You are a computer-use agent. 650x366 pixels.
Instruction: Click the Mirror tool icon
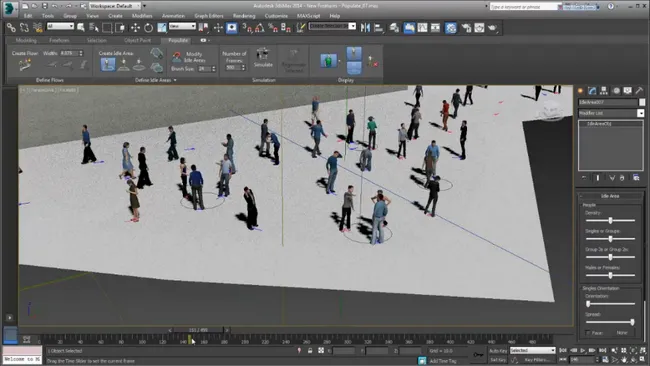pyautogui.click(x=365, y=28)
